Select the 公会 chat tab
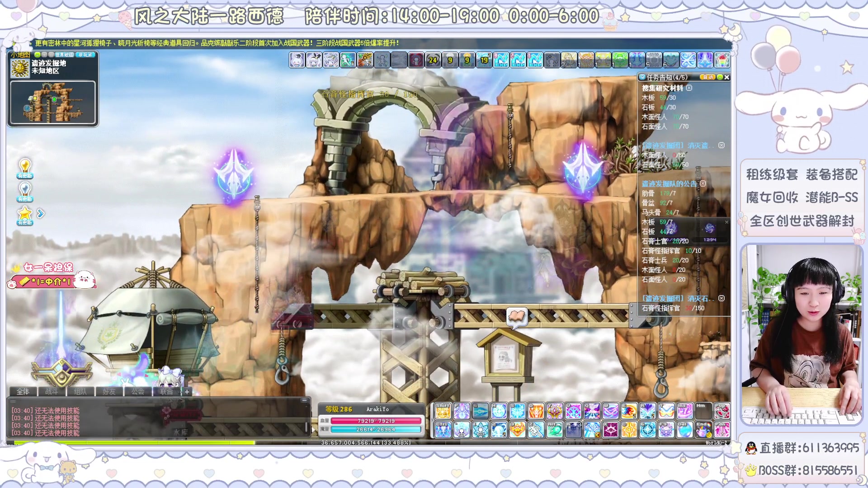 click(x=138, y=391)
